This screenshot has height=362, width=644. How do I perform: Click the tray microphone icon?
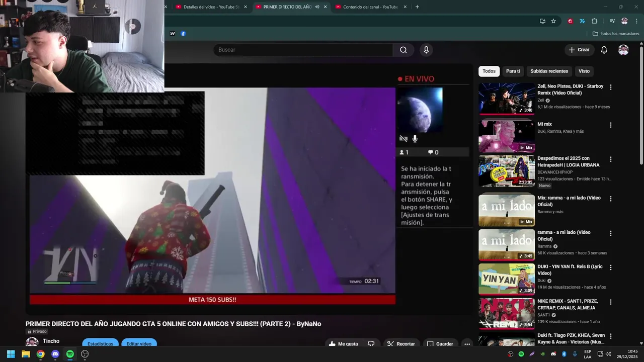575,354
